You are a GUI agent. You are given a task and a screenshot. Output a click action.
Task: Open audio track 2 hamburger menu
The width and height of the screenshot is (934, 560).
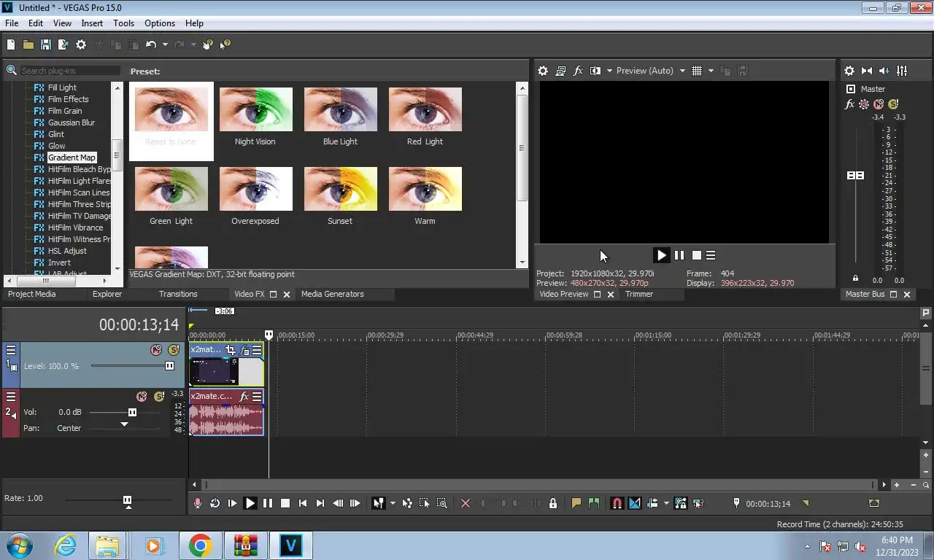click(11, 397)
